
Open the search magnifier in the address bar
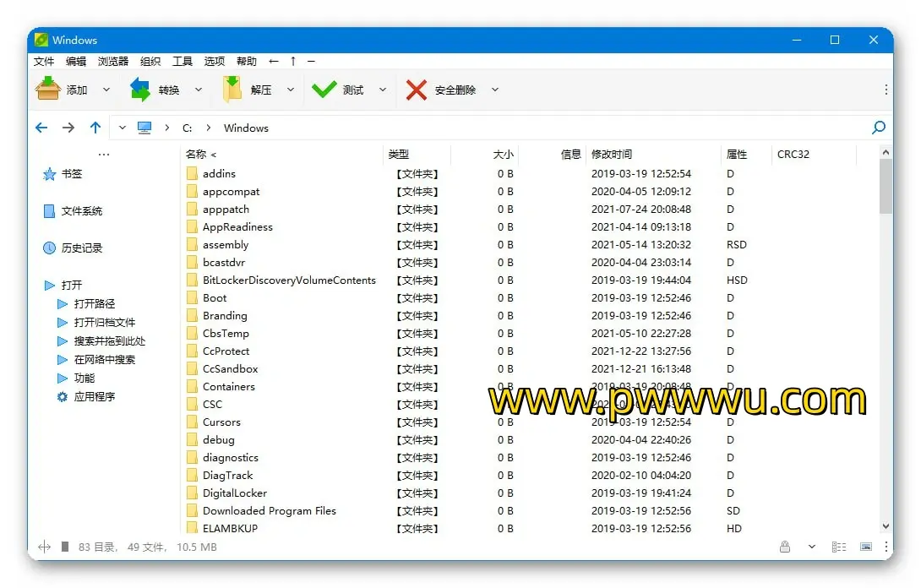[x=879, y=128]
